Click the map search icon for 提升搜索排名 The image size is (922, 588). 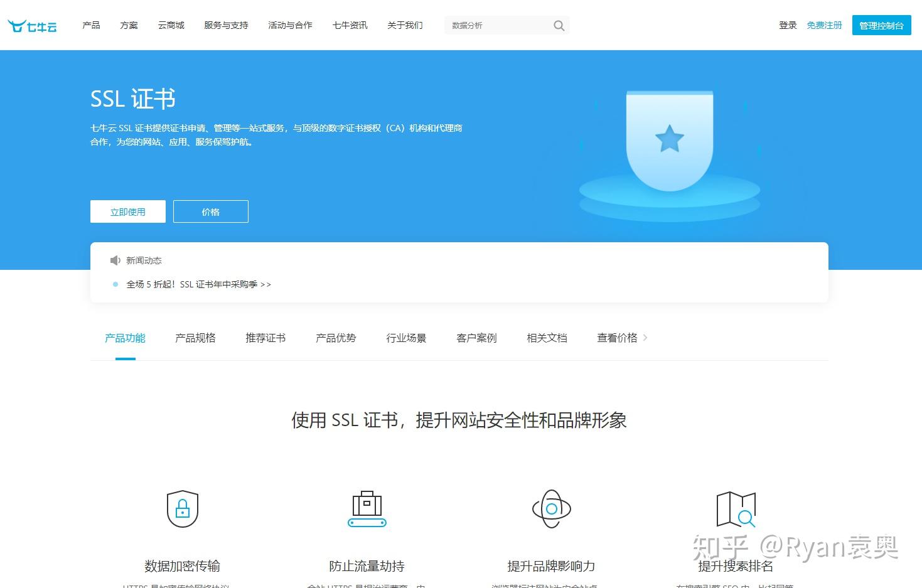tap(736, 510)
